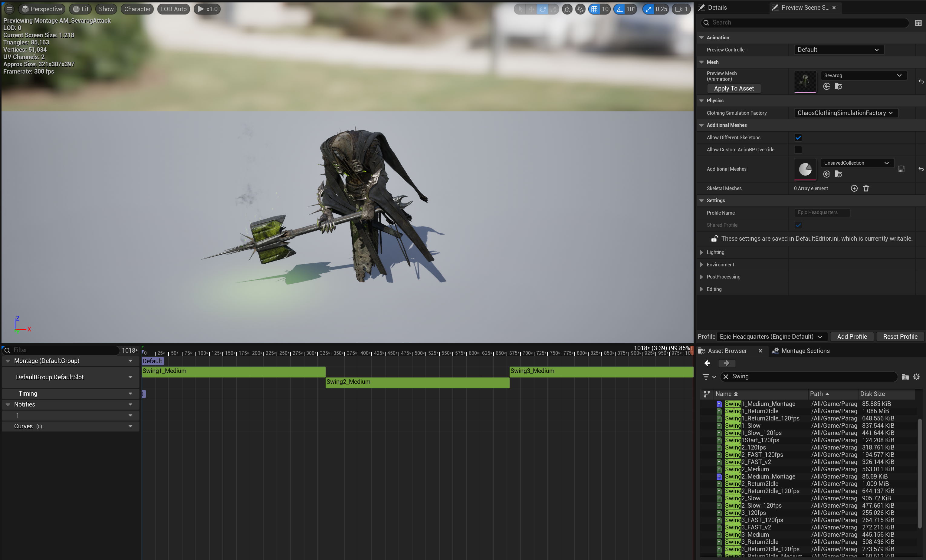The width and height of the screenshot is (926, 560).
Task: Uncheck Allow Different Skeletons
Action: click(798, 137)
